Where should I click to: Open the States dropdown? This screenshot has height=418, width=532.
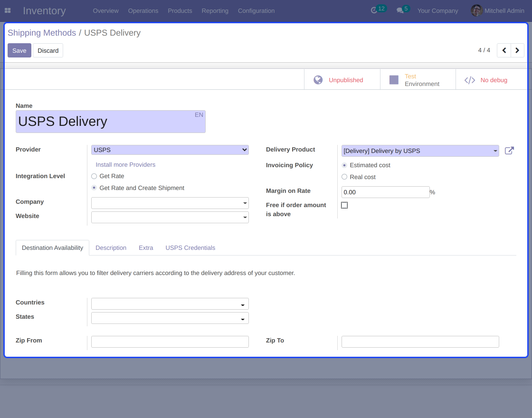pyautogui.click(x=170, y=318)
